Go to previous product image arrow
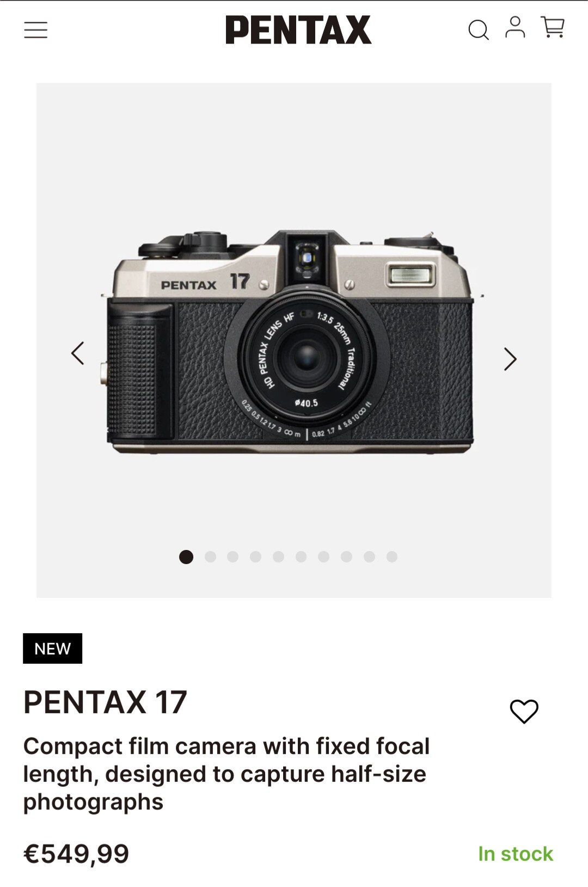 tap(78, 353)
